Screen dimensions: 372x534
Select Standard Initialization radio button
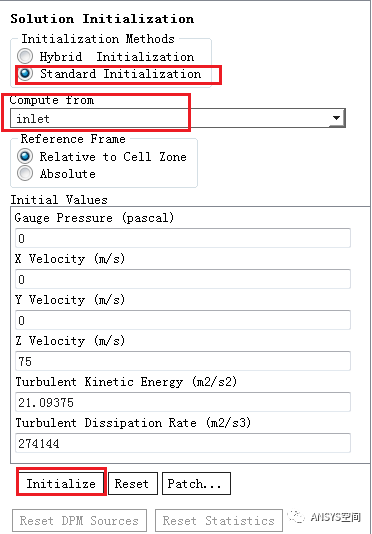point(25,74)
